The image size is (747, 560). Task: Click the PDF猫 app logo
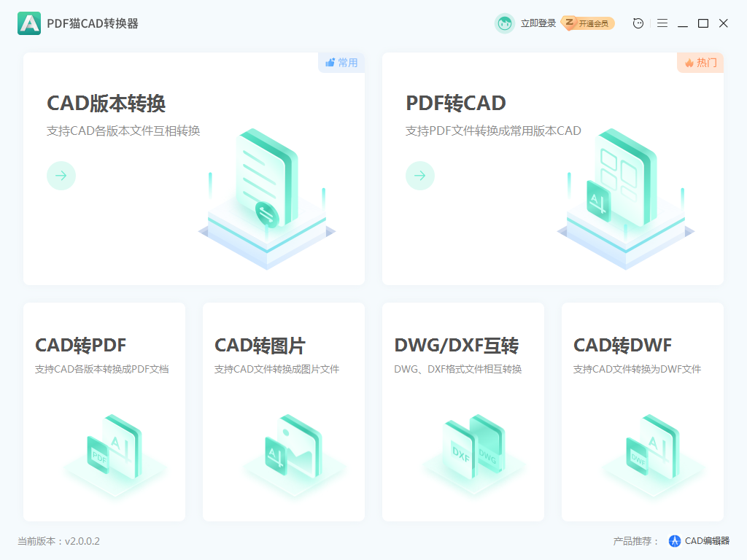pos(28,23)
